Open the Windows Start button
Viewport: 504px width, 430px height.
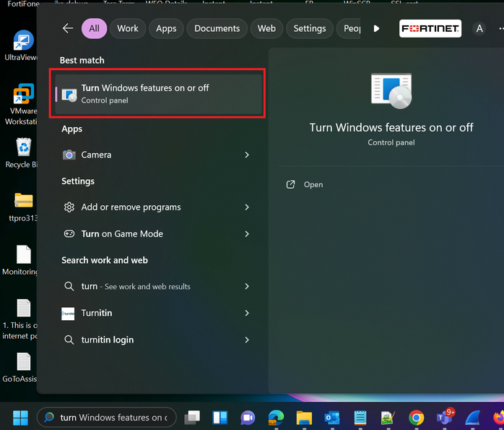20,418
